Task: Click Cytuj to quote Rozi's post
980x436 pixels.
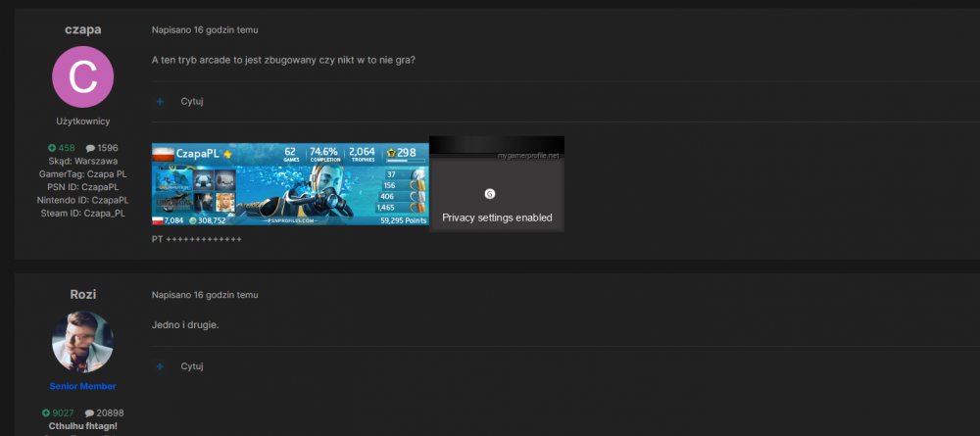Action: point(191,366)
